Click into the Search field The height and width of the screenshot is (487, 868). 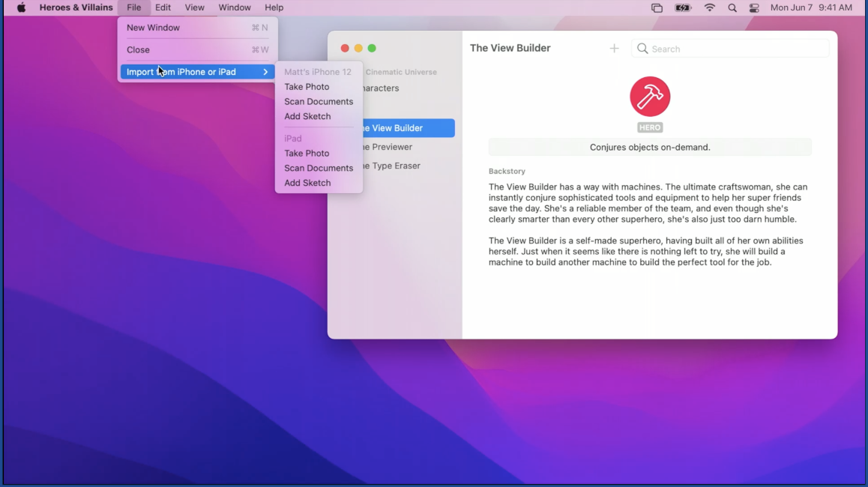click(x=730, y=49)
